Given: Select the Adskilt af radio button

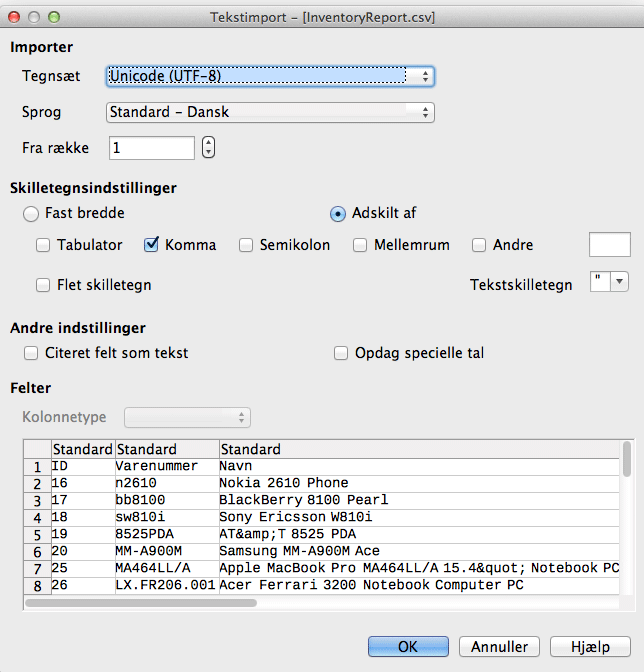Looking at the screenshot, I should click(x=339, y=213).
